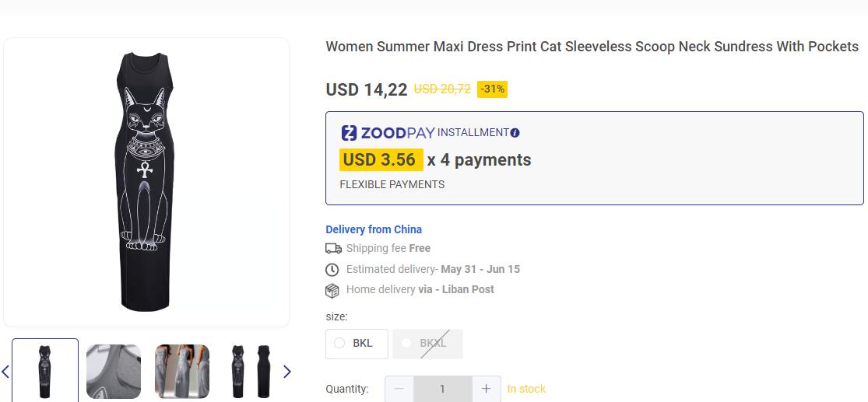868x402 pixels.
Task: Click the estimated delivery clock icon
Action: pos(332,270)
